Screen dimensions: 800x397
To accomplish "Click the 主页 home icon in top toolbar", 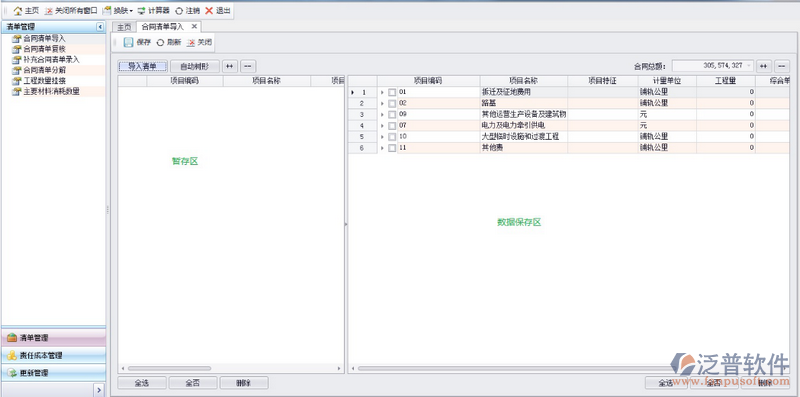I will coord(17,11).
